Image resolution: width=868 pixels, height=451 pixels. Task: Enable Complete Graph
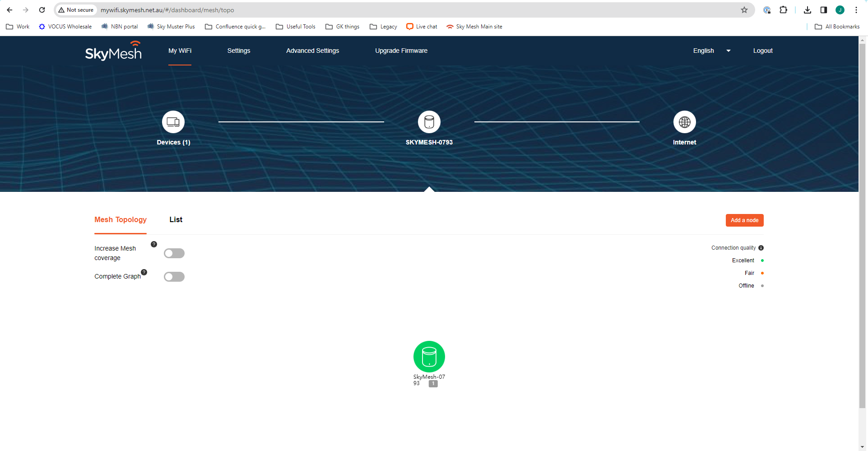click(174, 277)
